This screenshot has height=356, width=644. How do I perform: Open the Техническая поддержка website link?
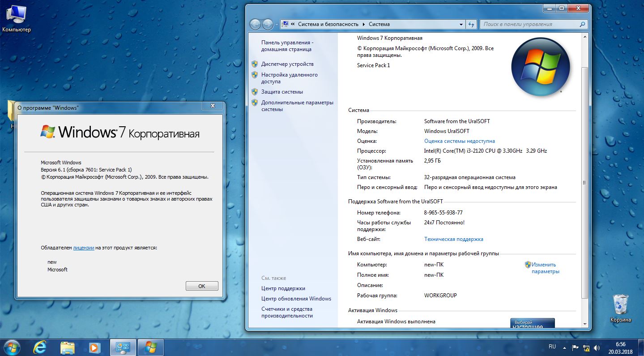point(454,239)
